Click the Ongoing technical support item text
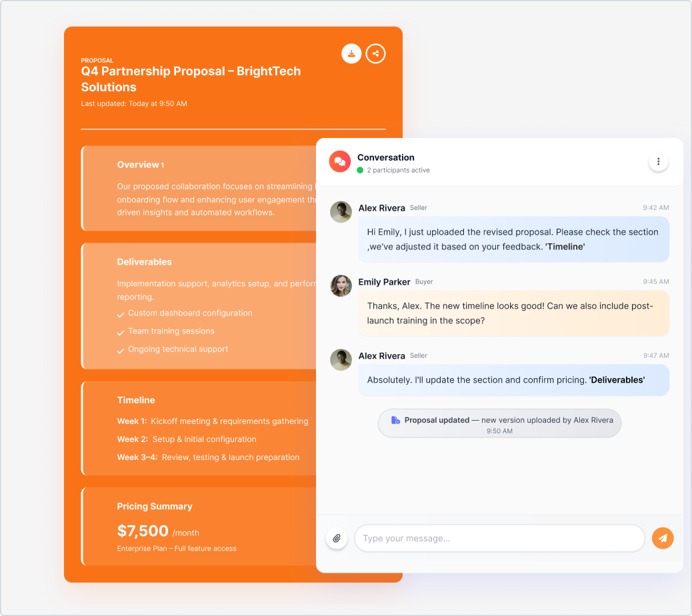Viewport: 692px width, 616px height. pos(178,349)
